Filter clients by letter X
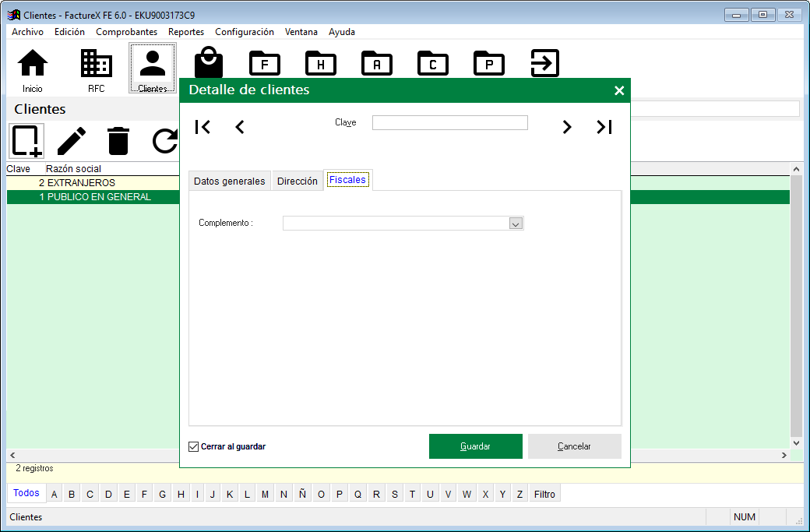Screen dimensions: 810x532 click(485, 495)
